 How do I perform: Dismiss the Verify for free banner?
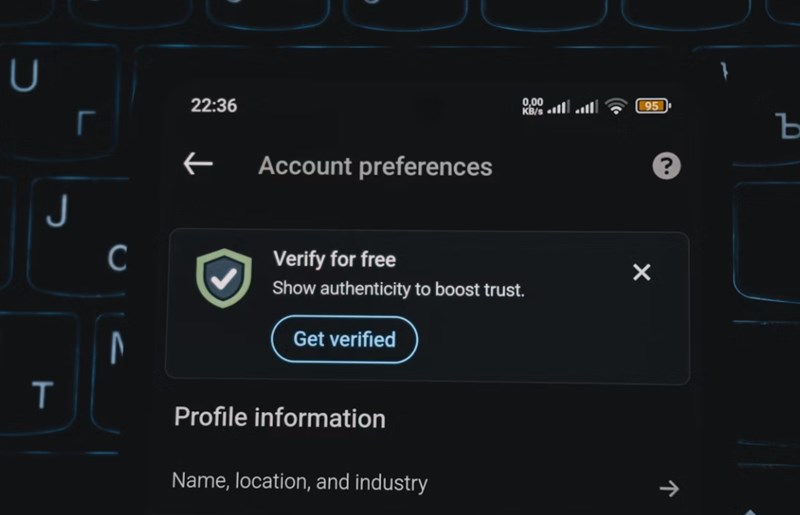click(x=641, y=272)
